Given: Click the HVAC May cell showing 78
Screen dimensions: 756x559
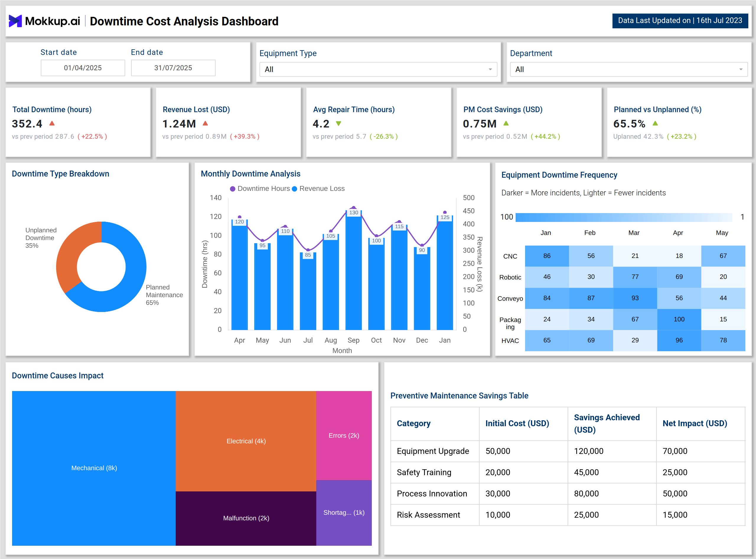Looking at the screenshot, I should [x=723, y=340].
